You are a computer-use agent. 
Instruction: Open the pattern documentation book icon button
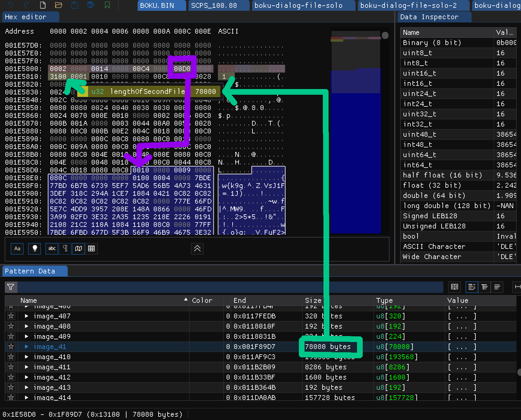pyautogui.click(x=454, y=287)
